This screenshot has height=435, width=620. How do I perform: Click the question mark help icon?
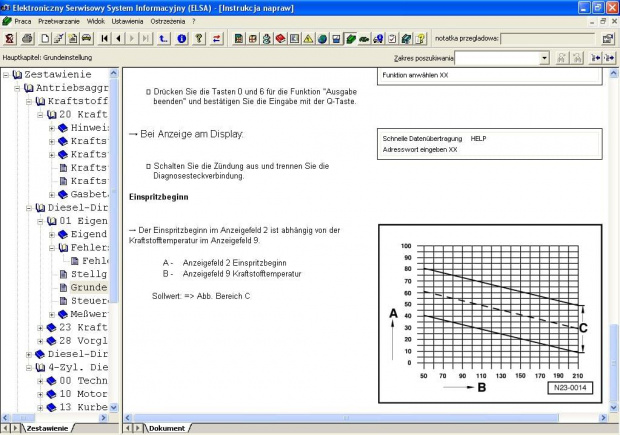(x=199, y=38)
